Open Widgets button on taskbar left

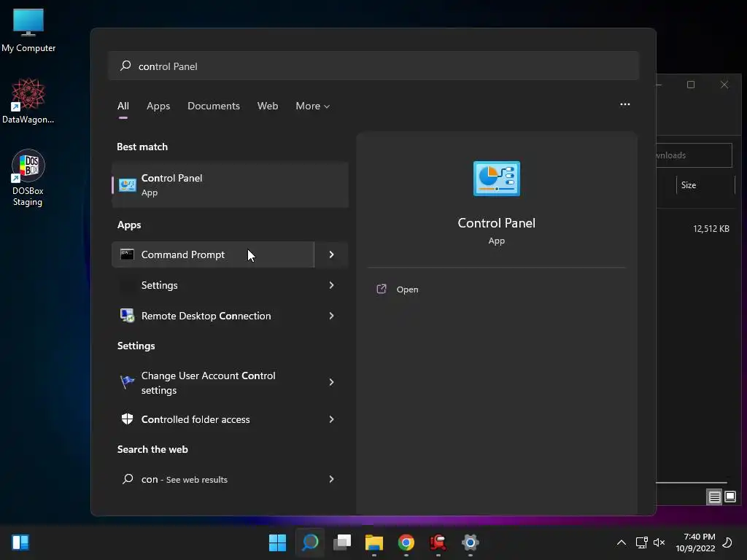click(20, 542)
